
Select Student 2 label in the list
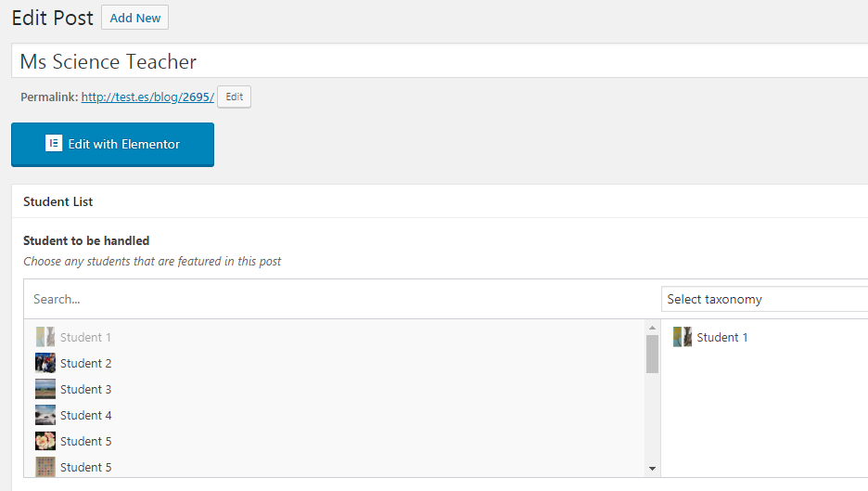(85, 363)
